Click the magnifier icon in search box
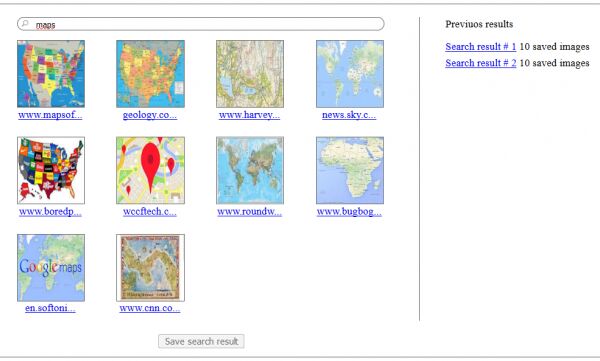 click(x=25, y=24)
